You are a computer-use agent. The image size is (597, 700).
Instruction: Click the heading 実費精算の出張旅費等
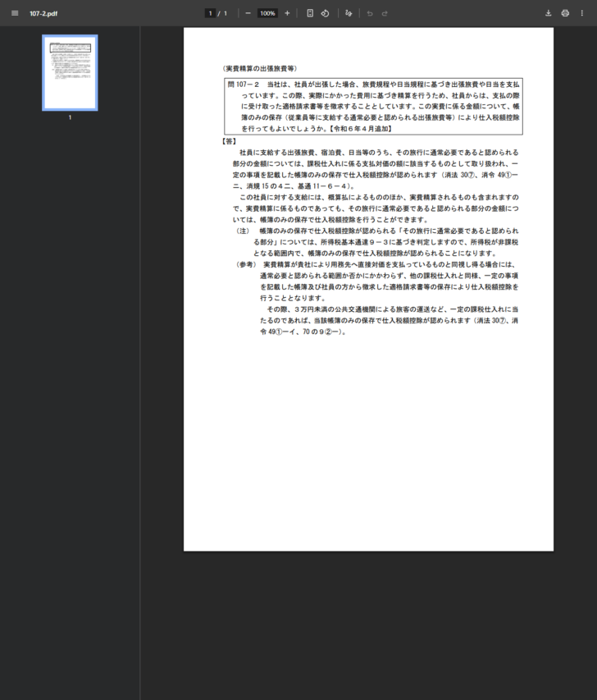click(260, 68)
